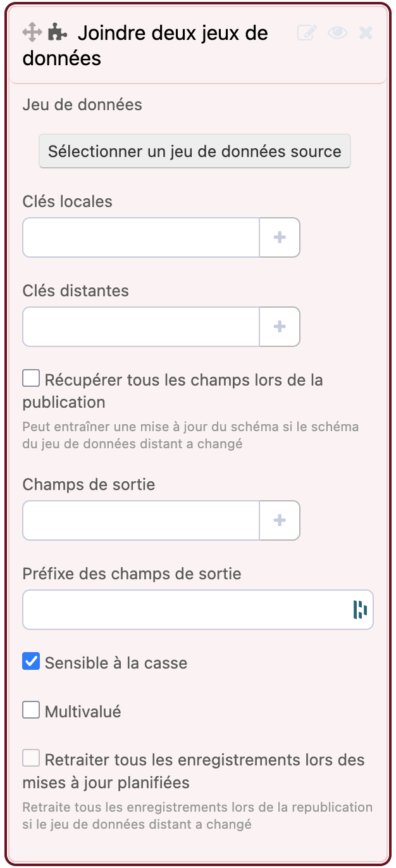Uncheck 'Sensible à la casse' checkbox

click(x=31, y=662)
